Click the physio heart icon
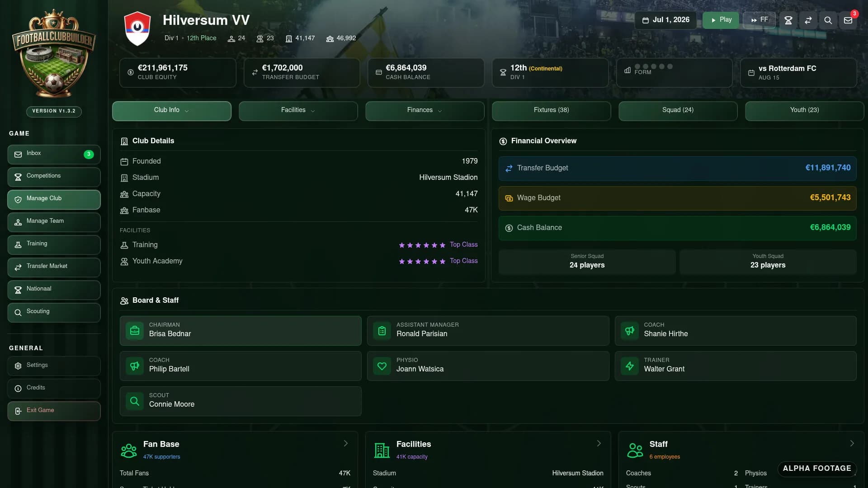The height and width of the screenshot is (488, 868). (x=382, y=366)
